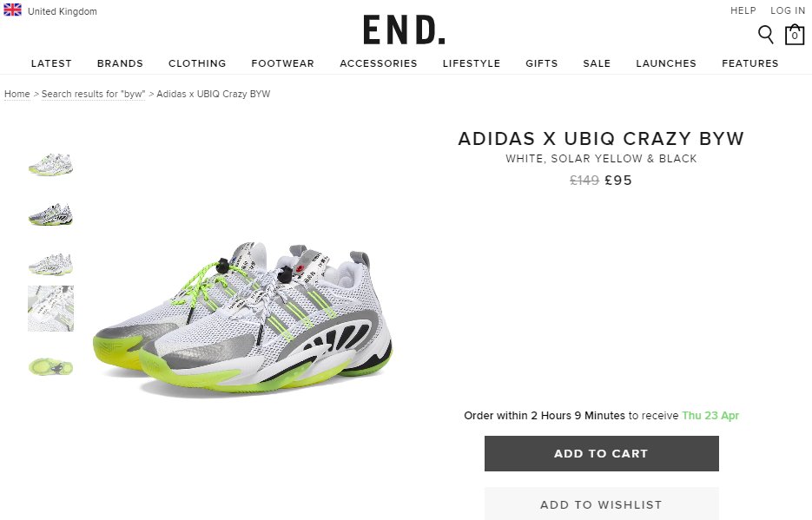Open the Help link
Screen dimensions: 812x520
743,10
